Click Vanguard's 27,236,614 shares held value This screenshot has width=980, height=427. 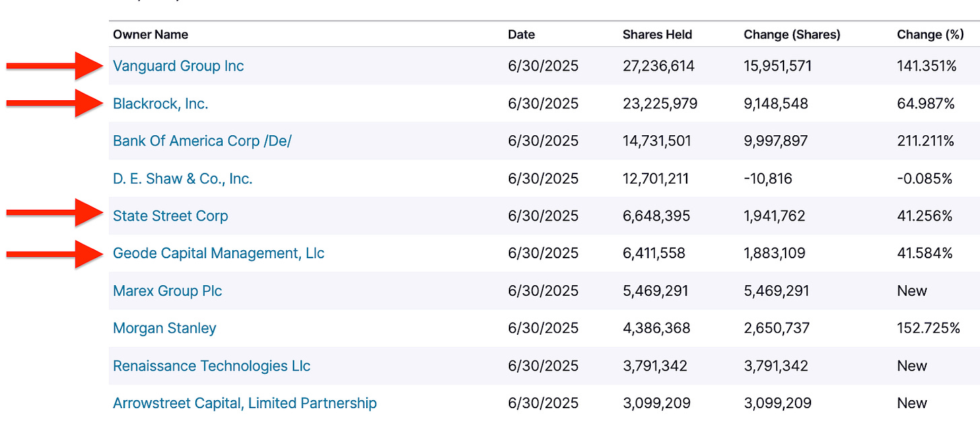pyautogui.click(x=658, y=66)
